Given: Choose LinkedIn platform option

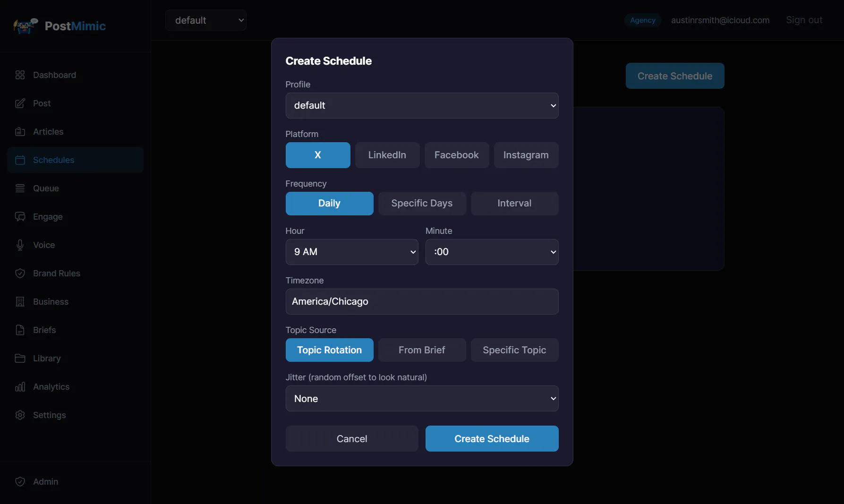Looking at the screenshot, I should [387, 155].
